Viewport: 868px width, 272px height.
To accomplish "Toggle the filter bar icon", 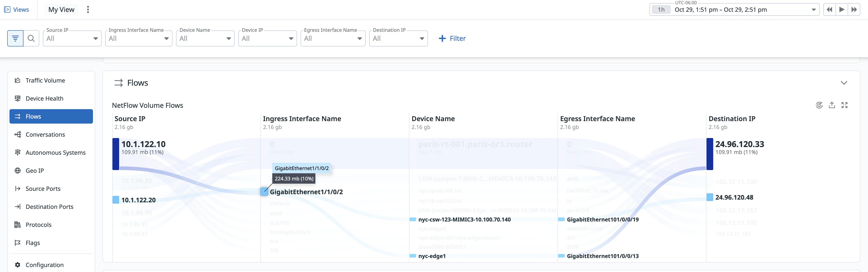I will pyautogui.click(x=15, y=38).
